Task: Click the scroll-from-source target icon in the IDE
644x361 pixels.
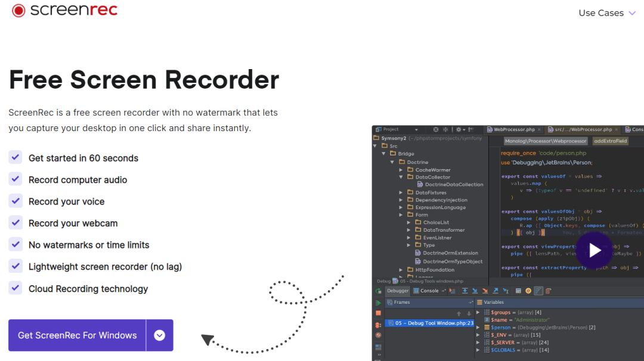Action: 436,130
